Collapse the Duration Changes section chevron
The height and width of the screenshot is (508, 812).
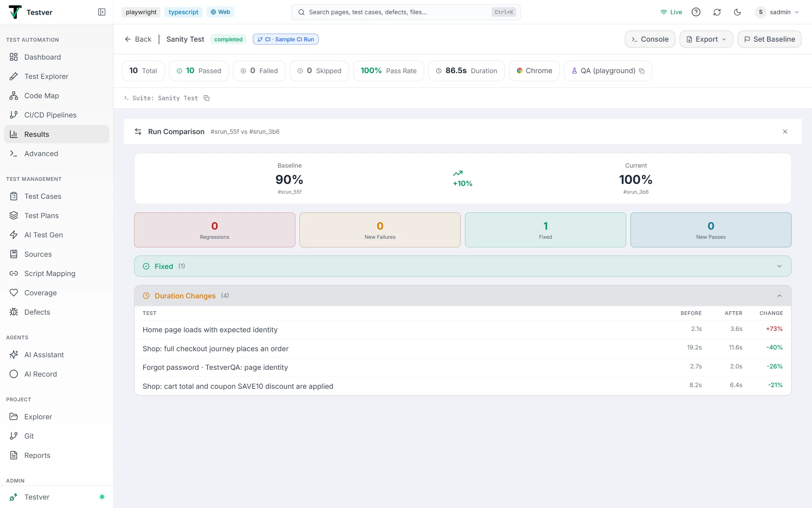[780, 296]
